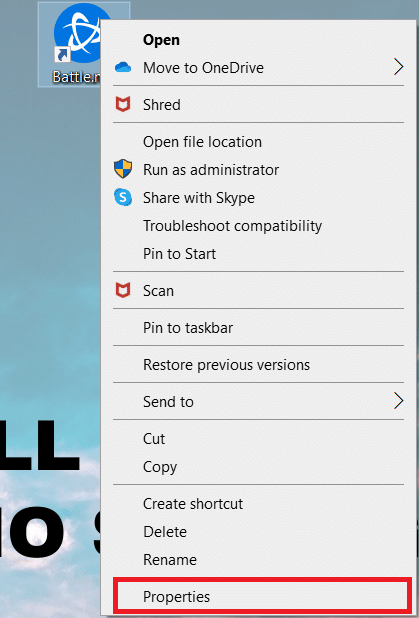This screenshot has width=419, height=618.
Task: Select Open file location
Action: click(x=202, y=142)
